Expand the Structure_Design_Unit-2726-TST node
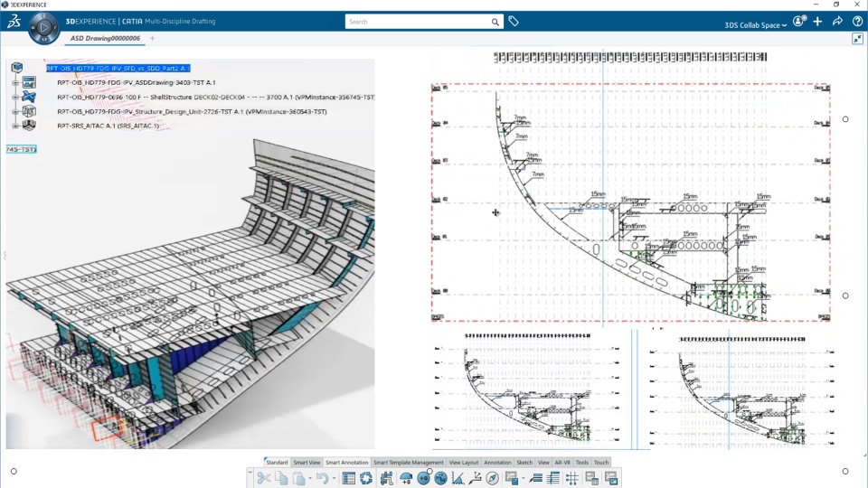 pos(15,111)
